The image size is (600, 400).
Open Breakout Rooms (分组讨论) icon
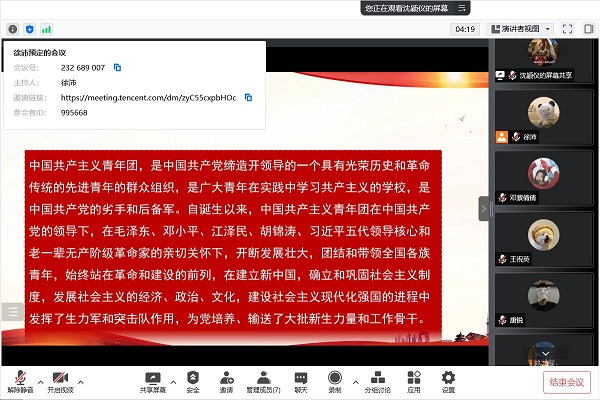(378, 379)
